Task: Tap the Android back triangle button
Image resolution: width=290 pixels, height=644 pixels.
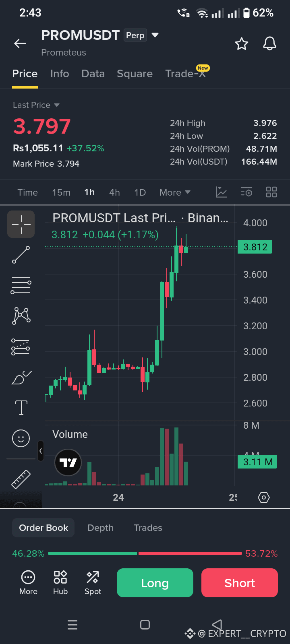Action: coord(217,625)
